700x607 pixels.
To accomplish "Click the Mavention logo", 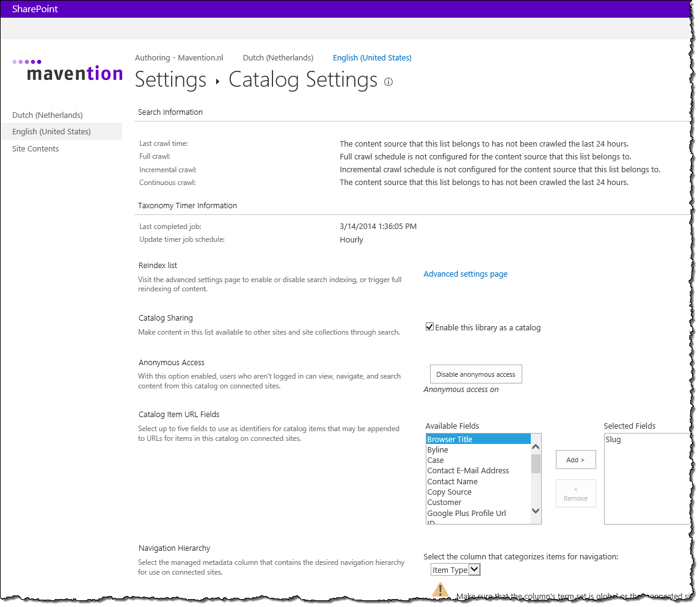I will point(67,70).
